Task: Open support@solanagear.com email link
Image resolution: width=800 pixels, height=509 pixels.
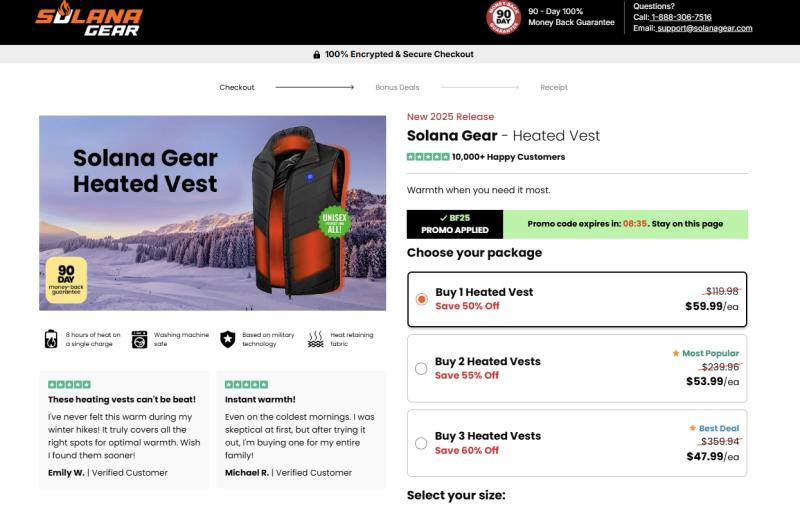Action: coord(705,28)
